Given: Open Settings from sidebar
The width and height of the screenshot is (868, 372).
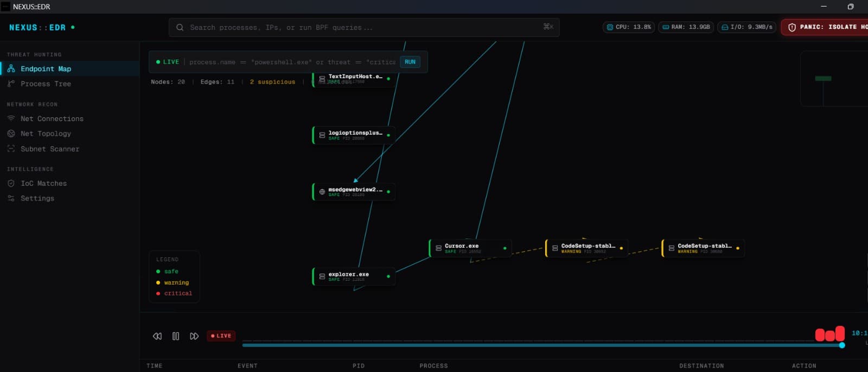Looking at the screenshot, I should pyautogui.click(x=70, y=198).
